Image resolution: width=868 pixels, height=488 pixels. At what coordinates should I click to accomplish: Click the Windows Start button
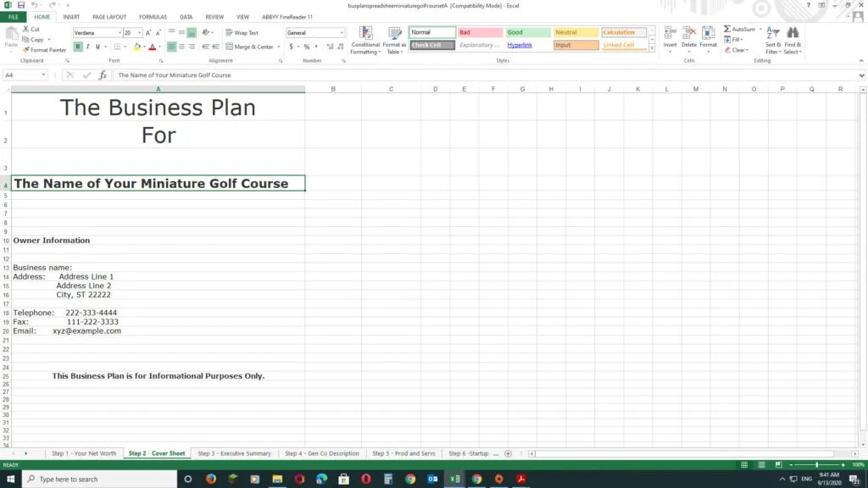[10, 480]
